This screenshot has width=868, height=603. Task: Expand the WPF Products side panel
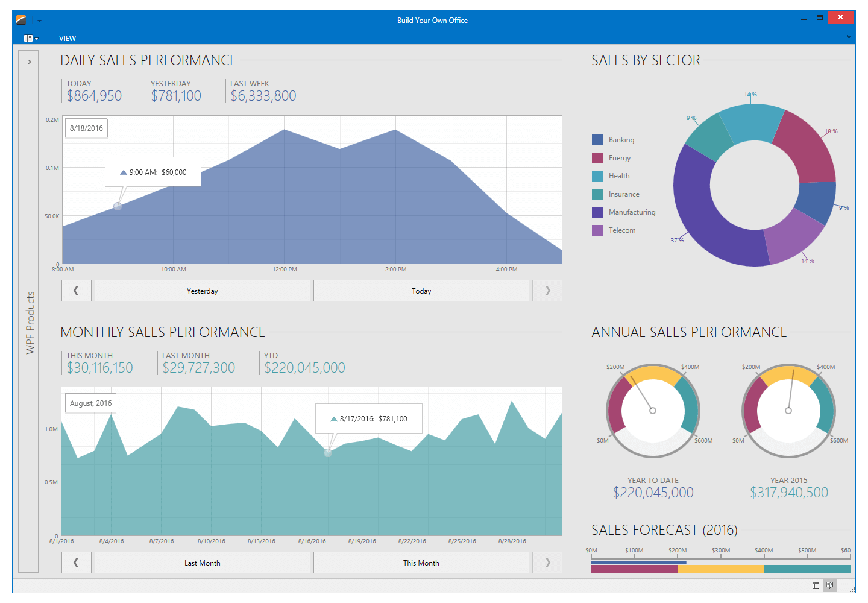(x=29, y=62)
